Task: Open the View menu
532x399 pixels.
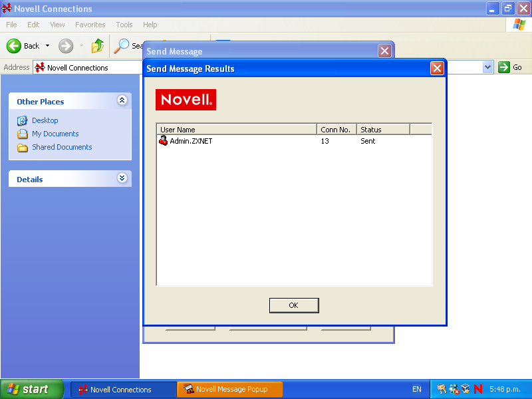Action: point(57,25)
